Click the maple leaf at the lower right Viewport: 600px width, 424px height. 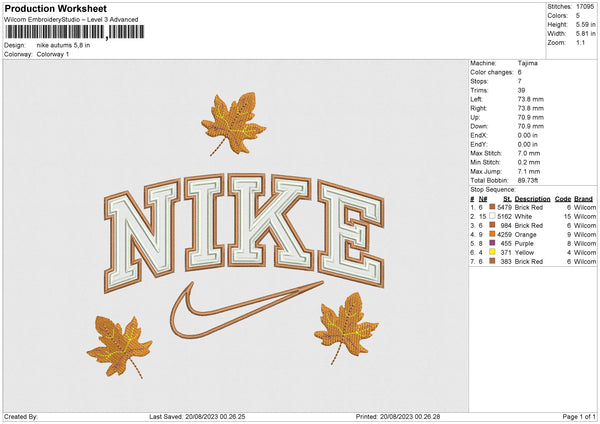pos(346,328)
